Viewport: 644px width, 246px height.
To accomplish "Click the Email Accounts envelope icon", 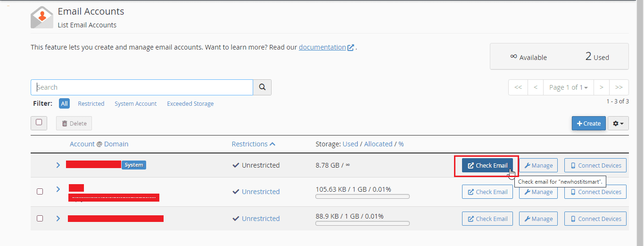I will (42, 17).
